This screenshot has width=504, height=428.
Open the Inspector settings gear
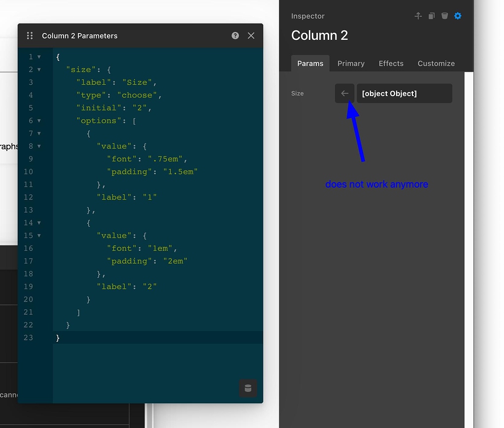tap(458, 16)
